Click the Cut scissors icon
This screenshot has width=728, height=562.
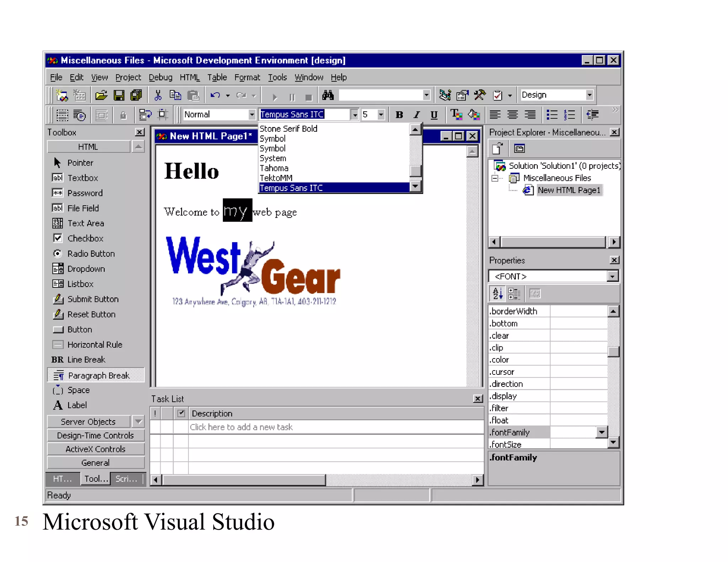point(158,95)
